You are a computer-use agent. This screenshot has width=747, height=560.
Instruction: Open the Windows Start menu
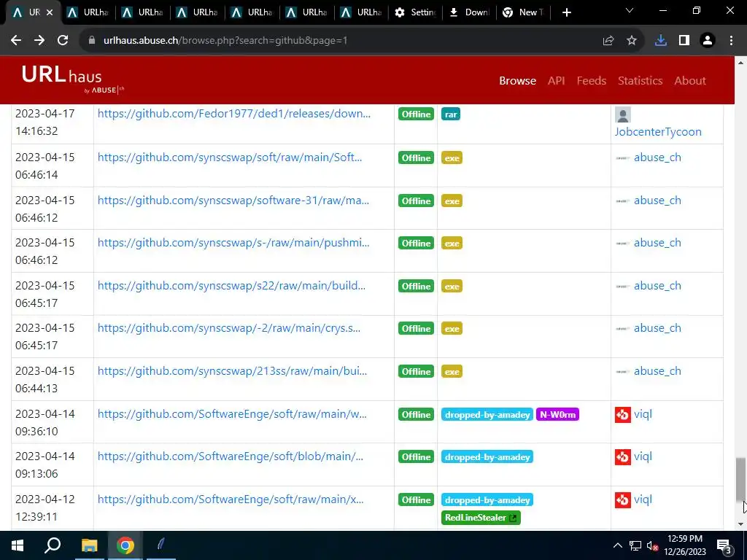click(x=18, y=545)
